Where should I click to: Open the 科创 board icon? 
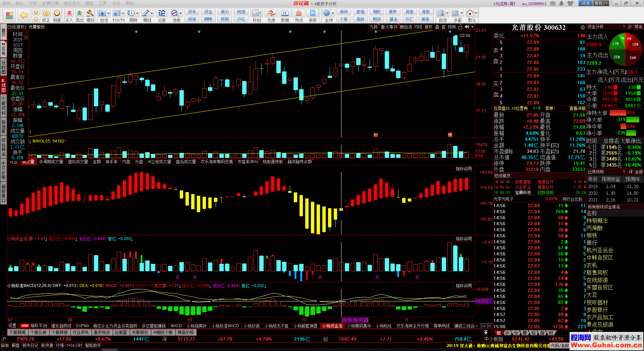(x=257, y=16)
